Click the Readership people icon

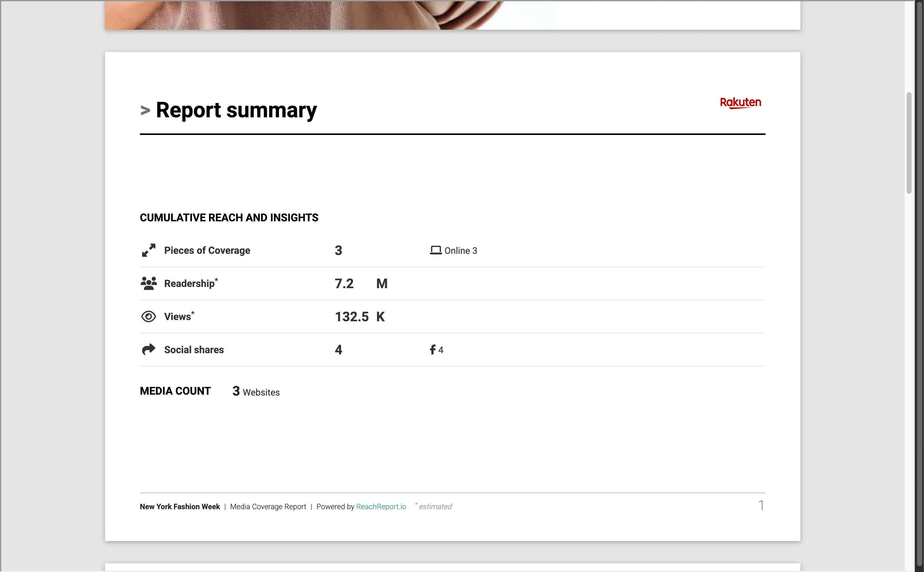(x=148, y=283)
